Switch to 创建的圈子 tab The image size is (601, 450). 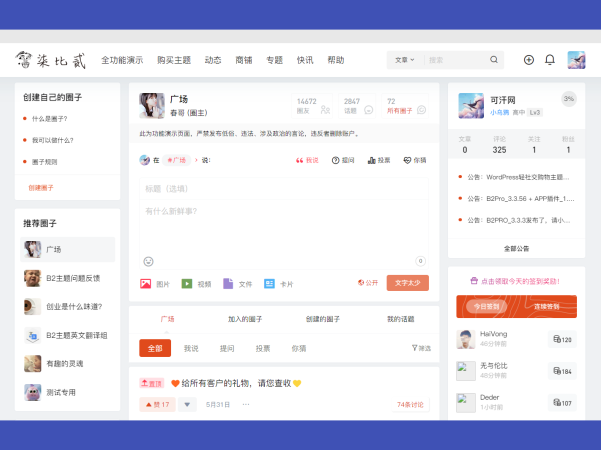tap(323, 319)
